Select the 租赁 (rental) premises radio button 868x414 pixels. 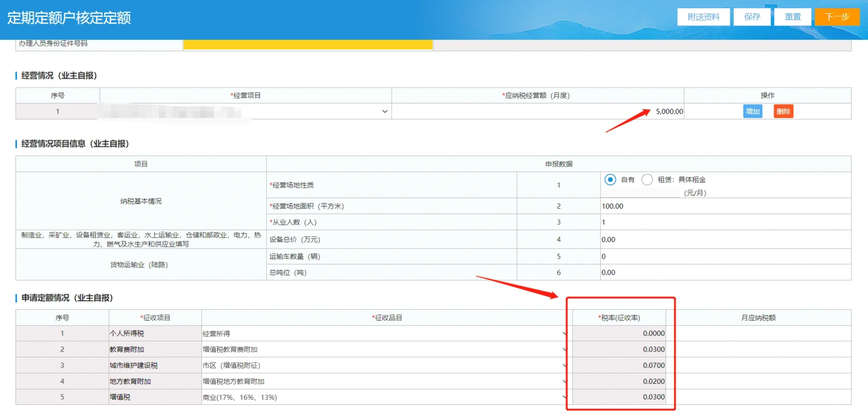[x=647, y=179]
